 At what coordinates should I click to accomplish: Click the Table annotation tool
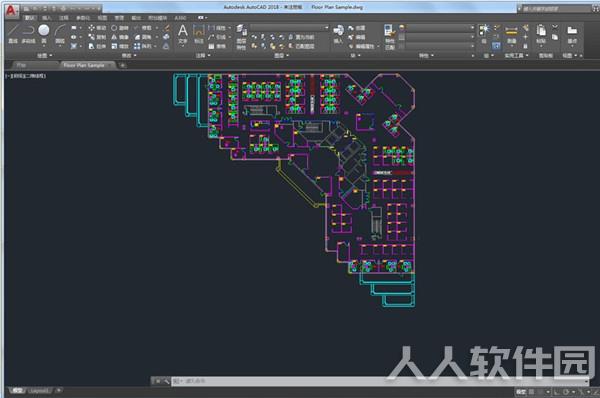(217, 46)
